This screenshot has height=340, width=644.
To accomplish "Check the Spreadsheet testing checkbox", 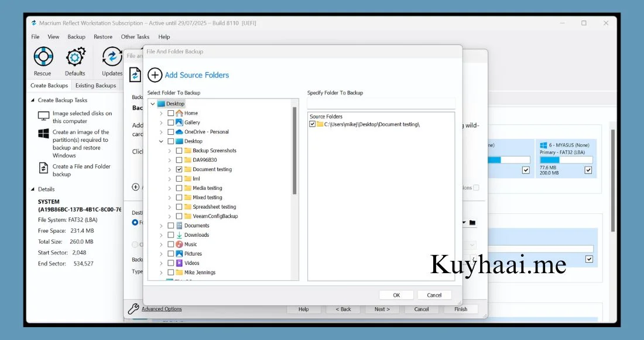I will coord(179,207).
